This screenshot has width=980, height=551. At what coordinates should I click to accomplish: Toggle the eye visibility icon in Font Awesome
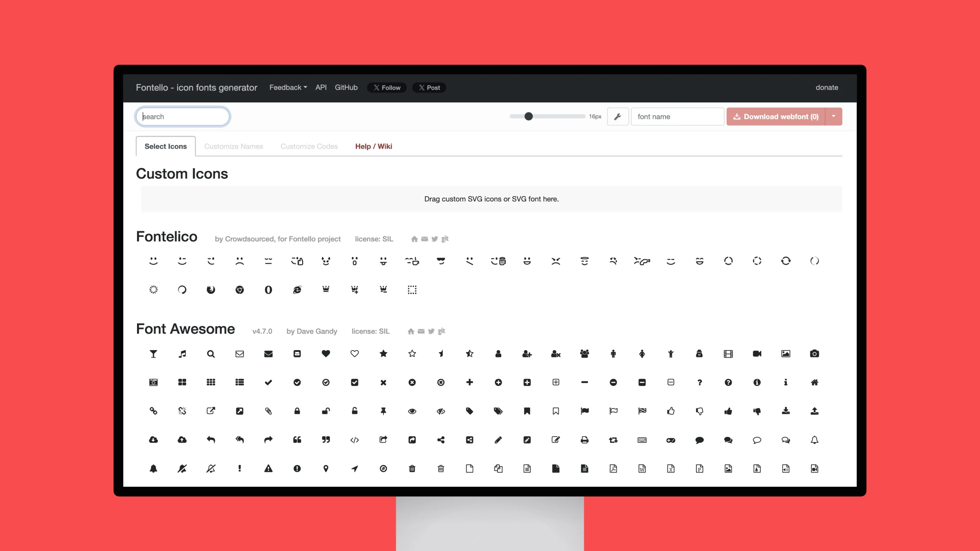(411, 410)
